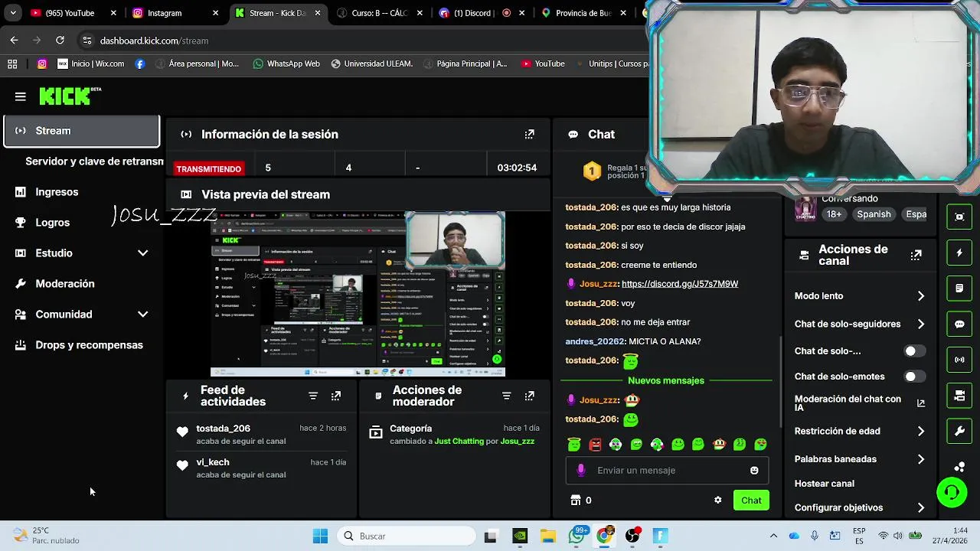The image size is (980, 551).
Task: Open the Kick hamburger menu
Action: point(21,96)
